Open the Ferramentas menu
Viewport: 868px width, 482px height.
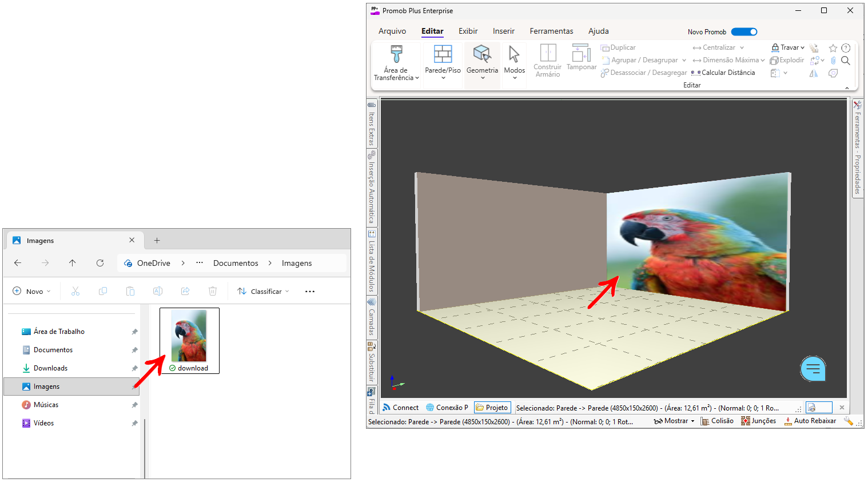[x=551, y=31]
